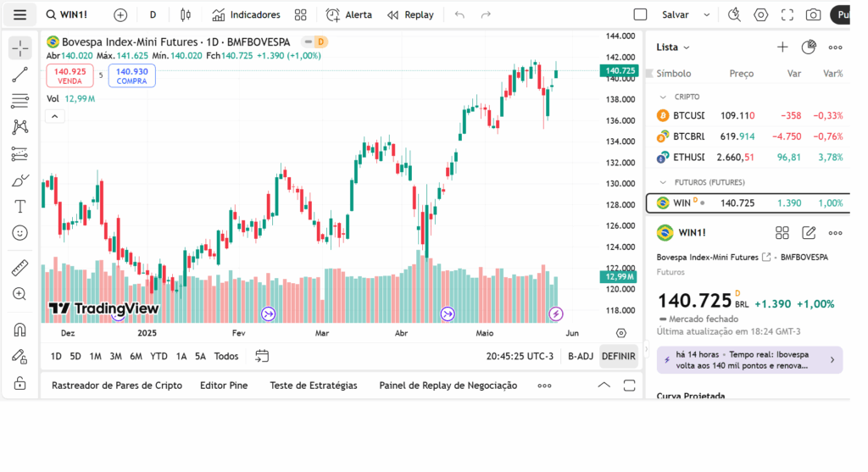
Task: Toggle stay in drawing mode pencil-lock
Action: click(20, 357)
